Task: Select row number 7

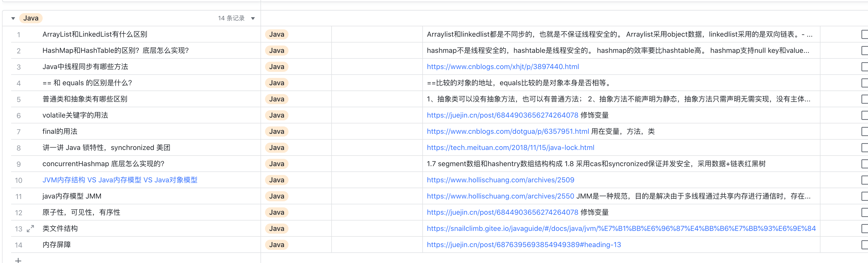Action: pos(18,132)
